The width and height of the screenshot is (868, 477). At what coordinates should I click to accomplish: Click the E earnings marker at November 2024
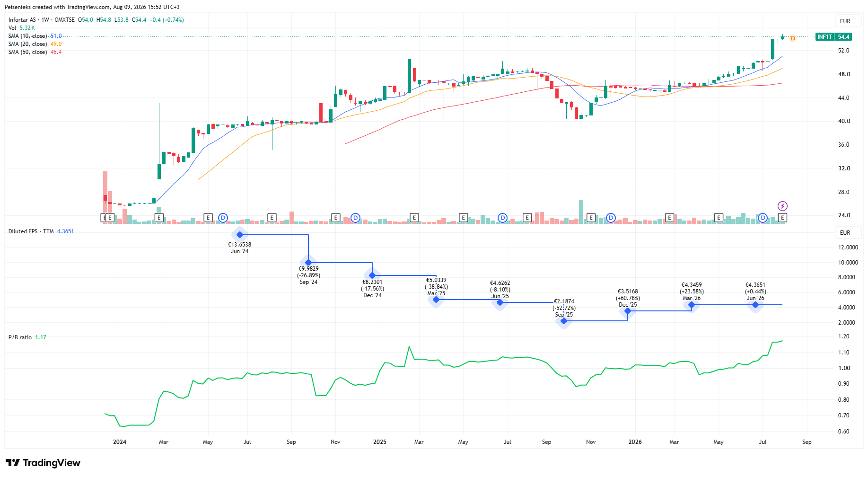pos(336,218)
